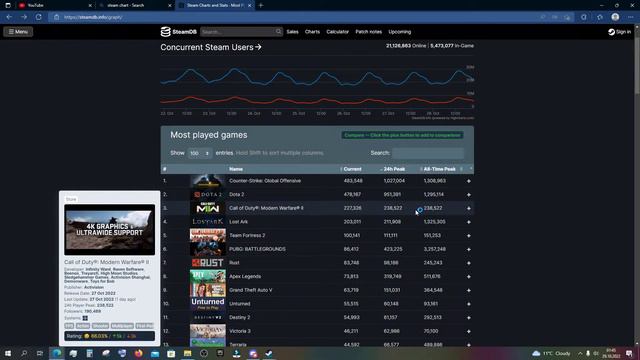The image size is (640, 360).
Task: Open Windows taskbar search
Action: point(24,353)
